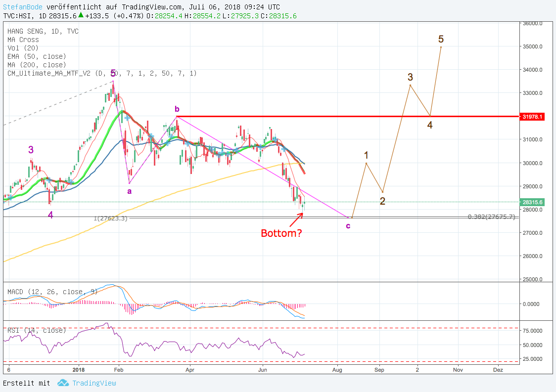The height and width of the screenshot is (392, 556).
Task: Click purple wave label 'a'
Action: click(130, 191)
